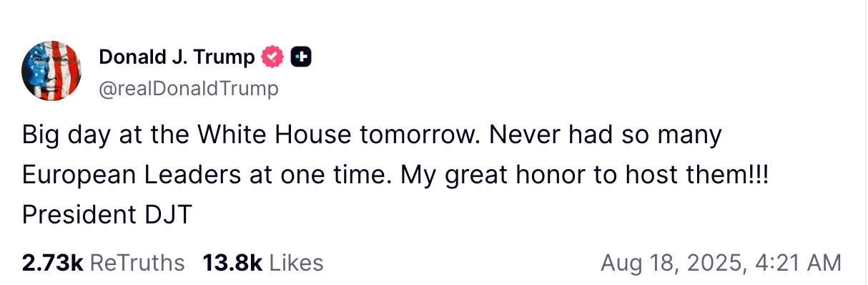The width and height of the screenshot is (868, 285).
Task: Click the Likes label
Action: pyautogui.click(x=296, y=263)
